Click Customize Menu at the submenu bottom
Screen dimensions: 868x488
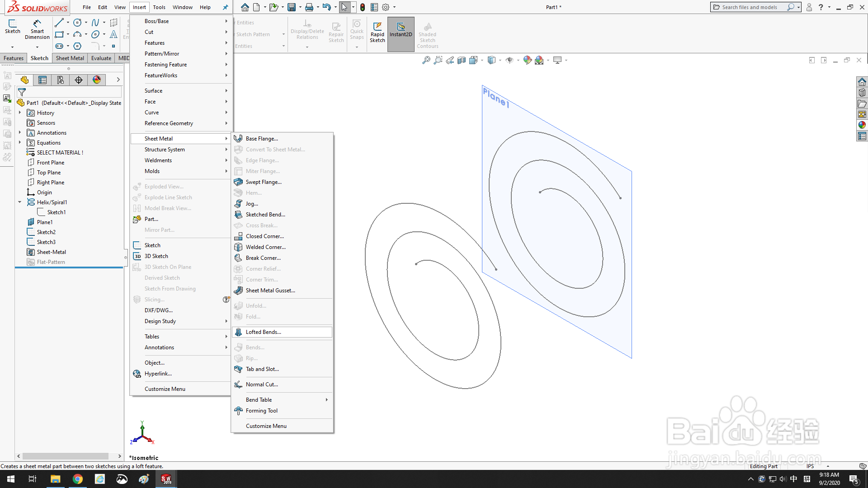click(266, 426)
